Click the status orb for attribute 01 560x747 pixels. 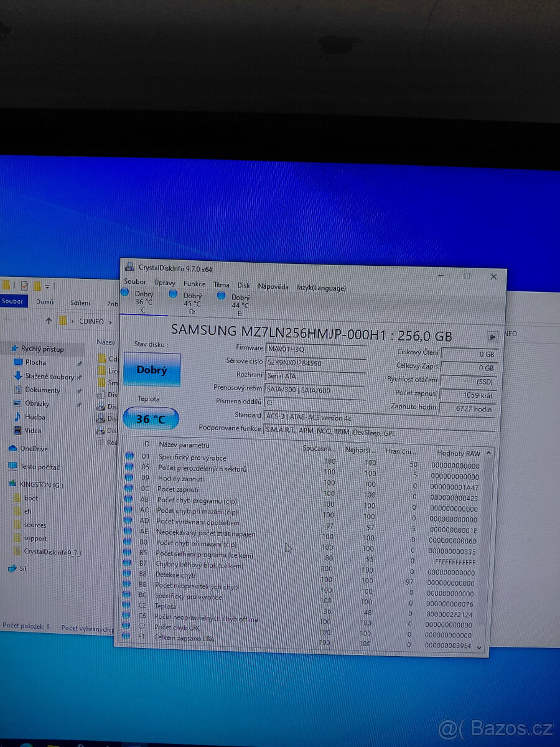tap(129, 456)
